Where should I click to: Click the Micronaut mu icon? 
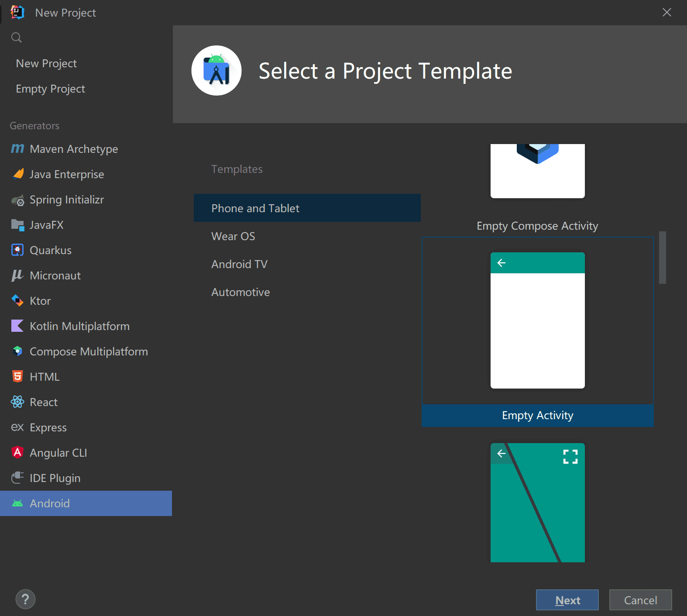point(17,275)
